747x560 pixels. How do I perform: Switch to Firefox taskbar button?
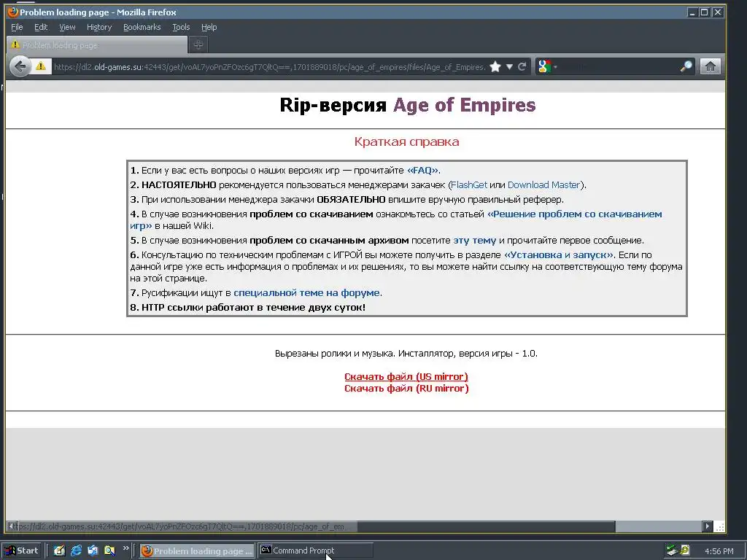tap(197, 551)
